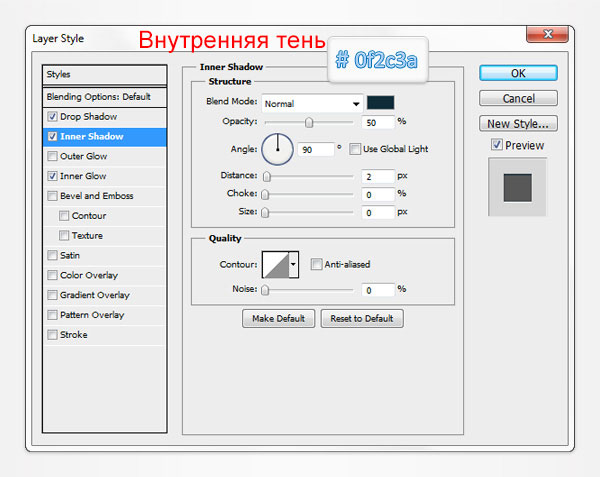Confirm with the OK button
The image size is (600, 477).
518,73
